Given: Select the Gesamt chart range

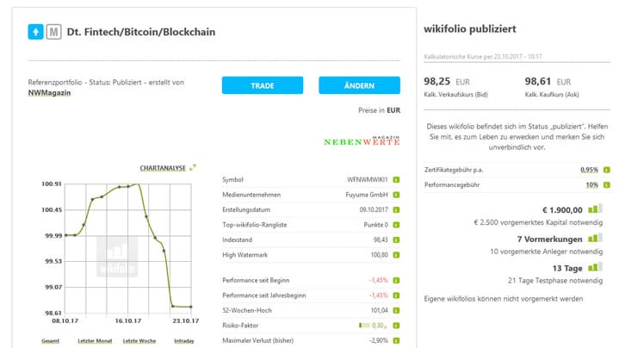Looking at the screenshot, I should (50, 340).
